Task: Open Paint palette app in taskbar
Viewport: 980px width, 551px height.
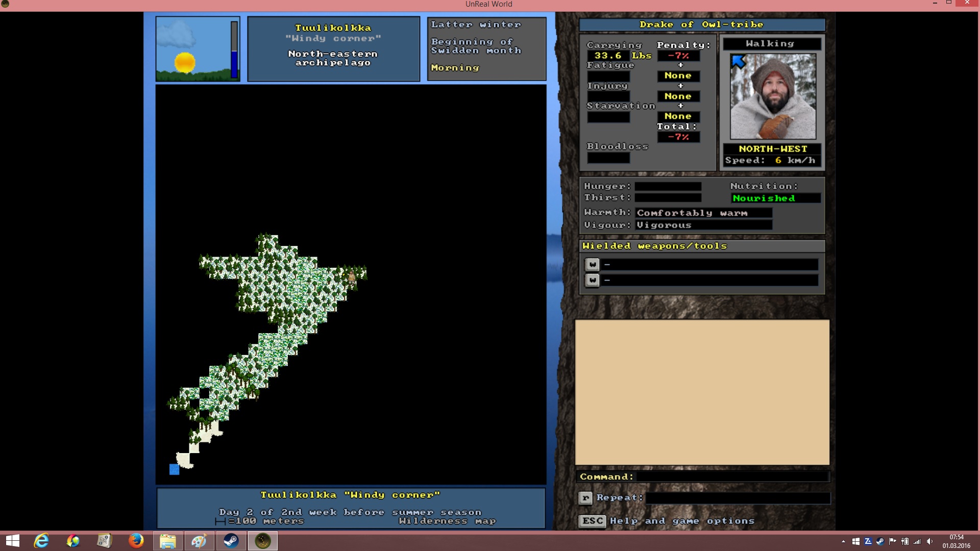Action: coord(199,541)
